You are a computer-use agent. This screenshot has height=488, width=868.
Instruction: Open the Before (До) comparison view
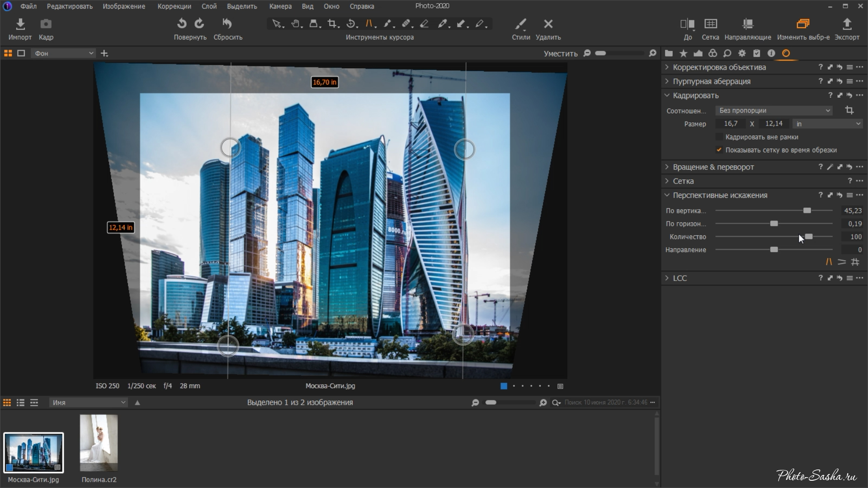[x=687, y=24]
